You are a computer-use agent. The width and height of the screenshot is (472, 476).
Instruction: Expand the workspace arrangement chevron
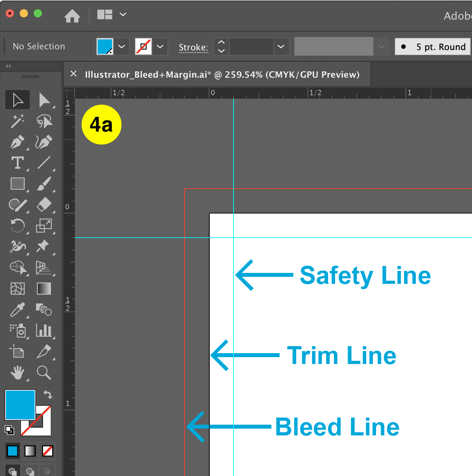(x=123, y=14)
